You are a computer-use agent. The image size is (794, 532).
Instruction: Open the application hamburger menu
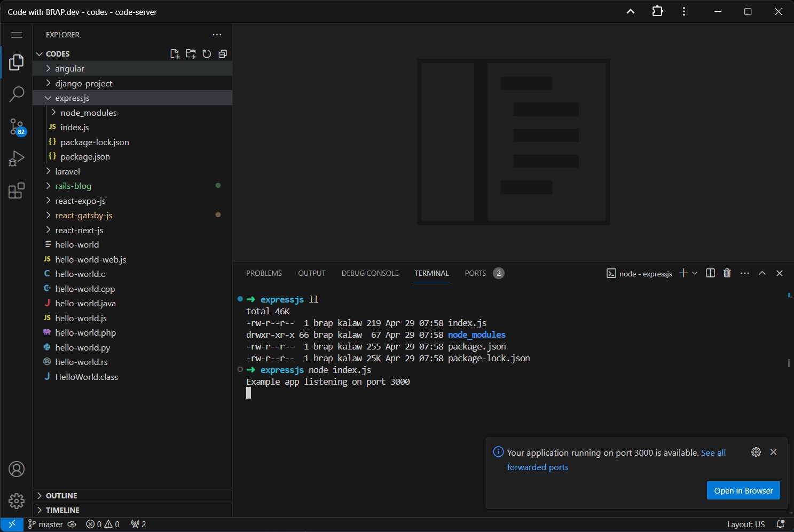(17, 35)
